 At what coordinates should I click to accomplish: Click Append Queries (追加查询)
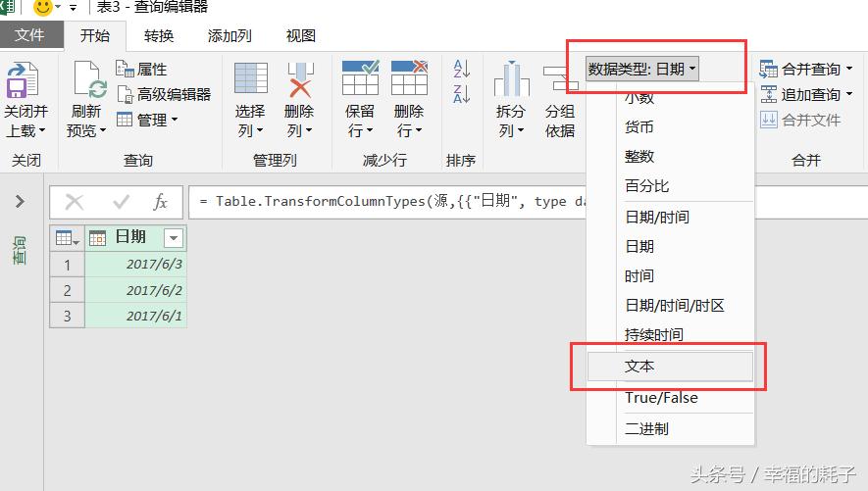tap(805, 94)
